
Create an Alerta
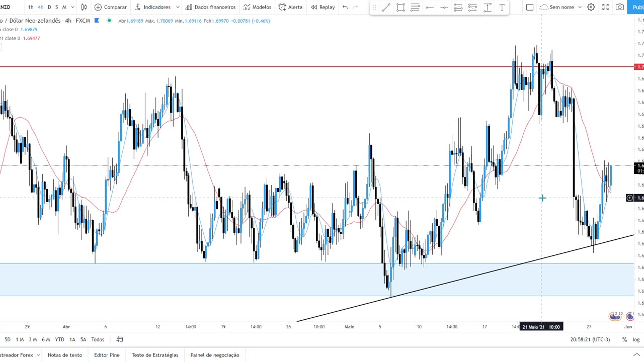click(291, 7)
